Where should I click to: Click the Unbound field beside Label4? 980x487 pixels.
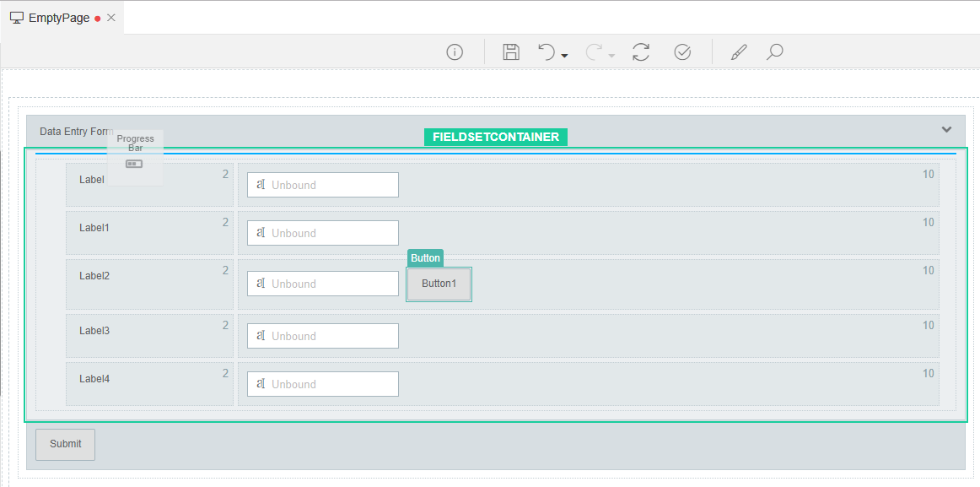322,384
